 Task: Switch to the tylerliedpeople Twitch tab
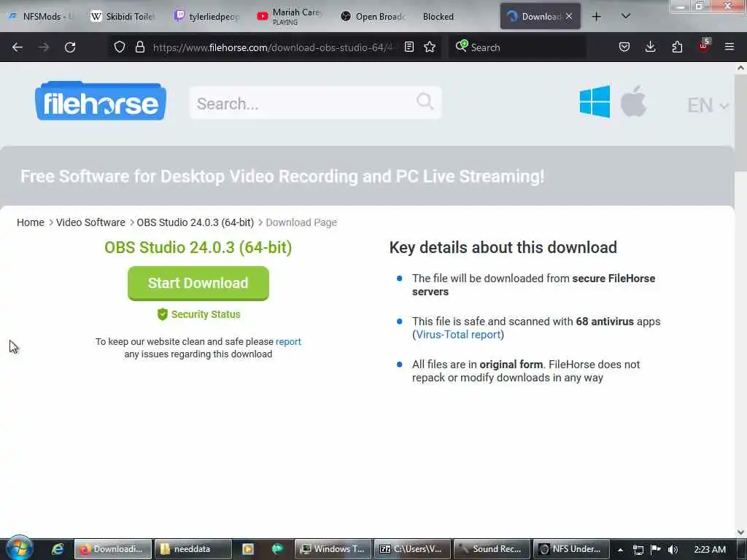(207, 17)
